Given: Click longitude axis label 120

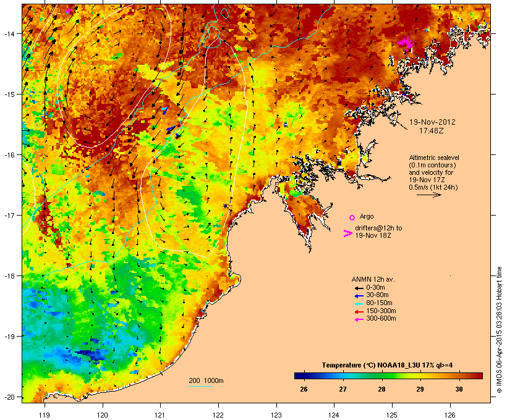Looking at the screenshot, I should click(103, 415).
